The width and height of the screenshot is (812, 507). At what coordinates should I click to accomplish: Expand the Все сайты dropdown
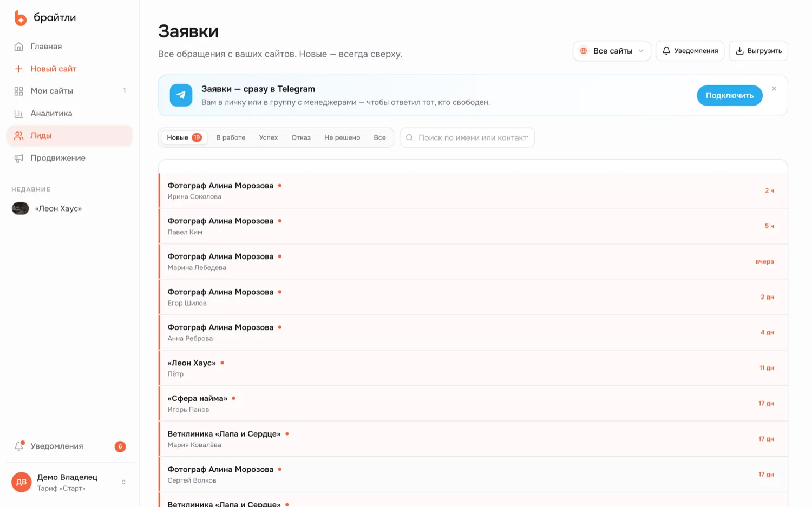(x=612, y=51)
